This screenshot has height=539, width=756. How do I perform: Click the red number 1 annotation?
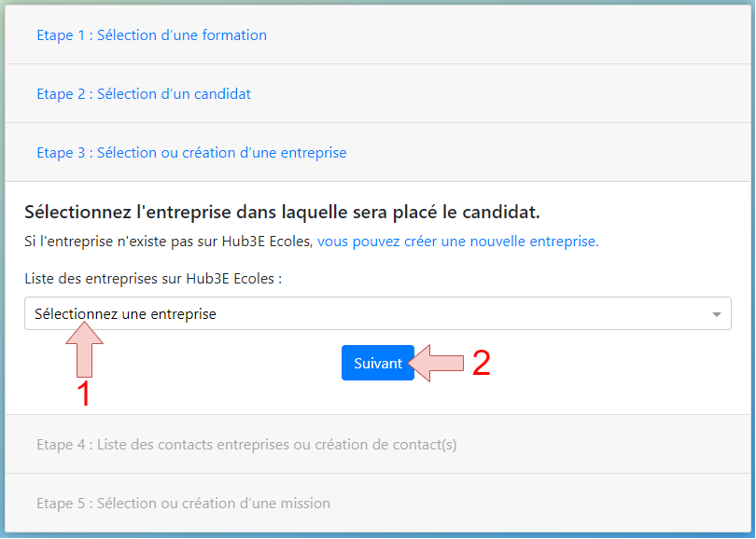(x=84, y=394)
